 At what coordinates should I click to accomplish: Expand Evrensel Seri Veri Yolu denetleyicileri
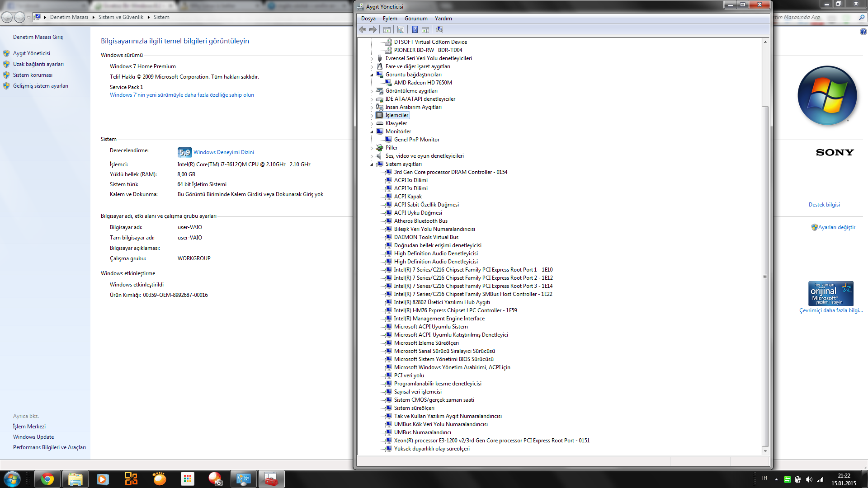pos(372,59)
